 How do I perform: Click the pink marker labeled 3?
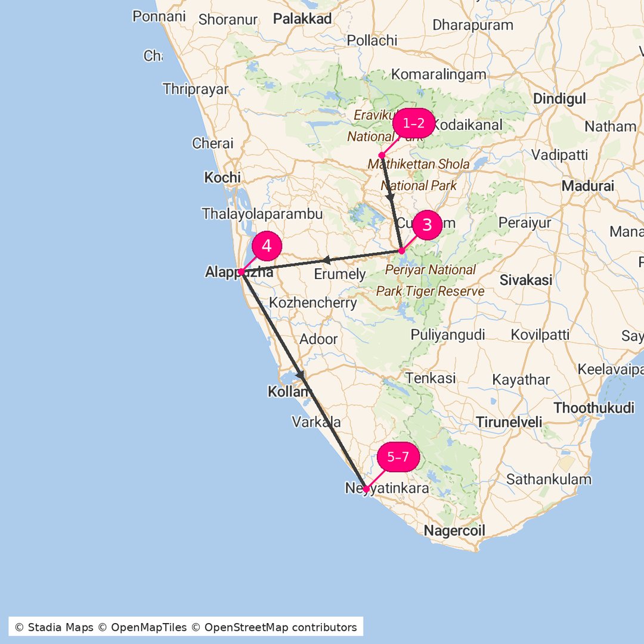click(x=427, y=225)
